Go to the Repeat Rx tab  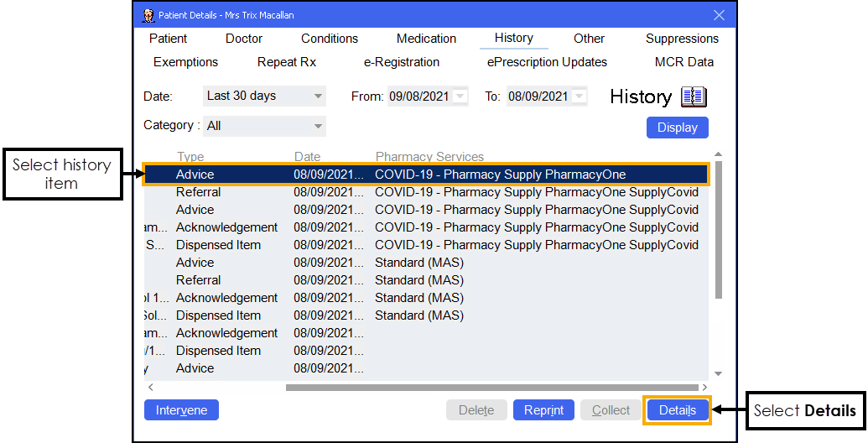tap(287, 62)
